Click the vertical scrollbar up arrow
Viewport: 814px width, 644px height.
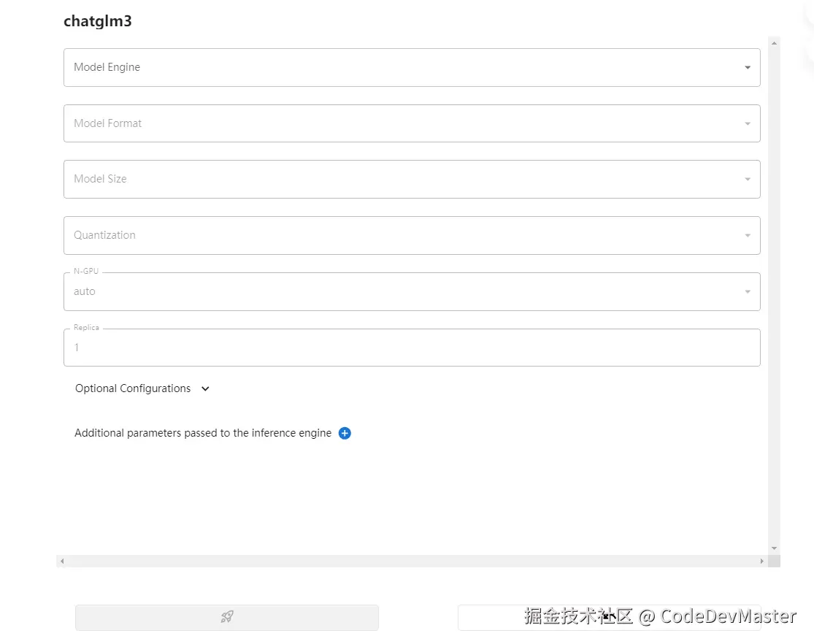pyautogui.click(x=774, y=43)
